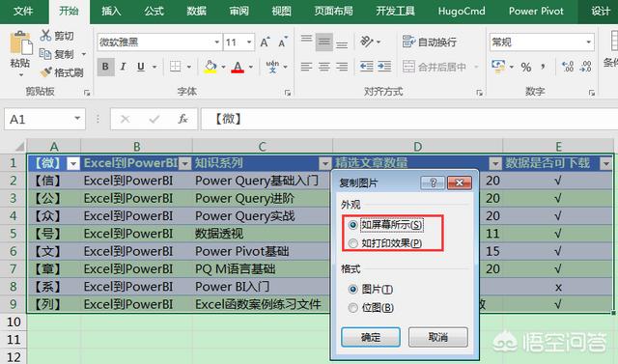Click the Copy icon
The width and height of the screenshot is (618, 364).
(45, 53)
